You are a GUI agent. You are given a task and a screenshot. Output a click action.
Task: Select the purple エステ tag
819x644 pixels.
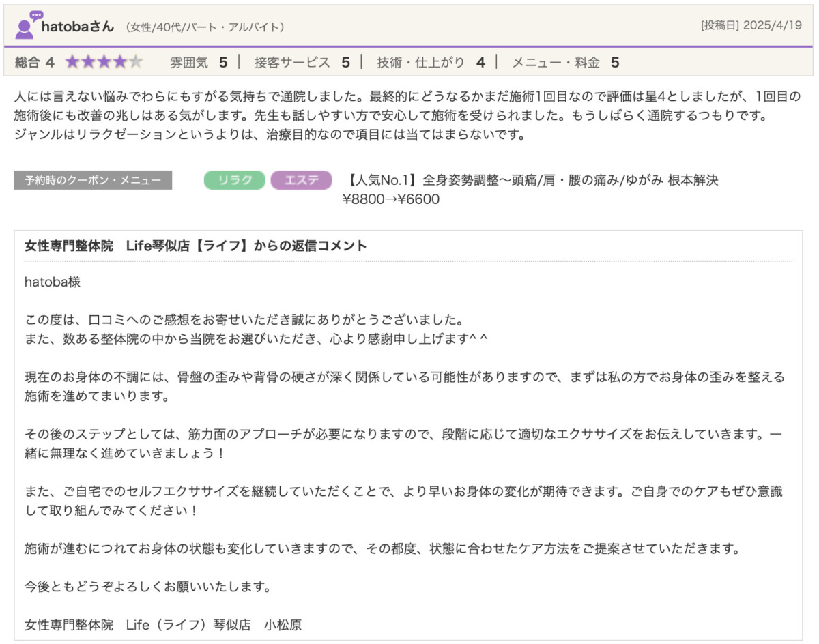pyautogui.click(x=301, y=180)
